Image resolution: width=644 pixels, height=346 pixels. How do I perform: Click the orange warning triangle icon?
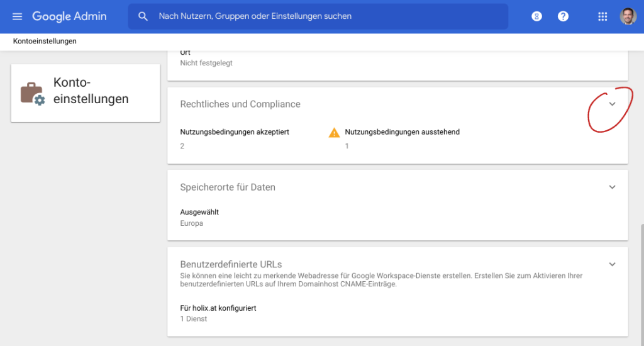click(x=335, y=132)
